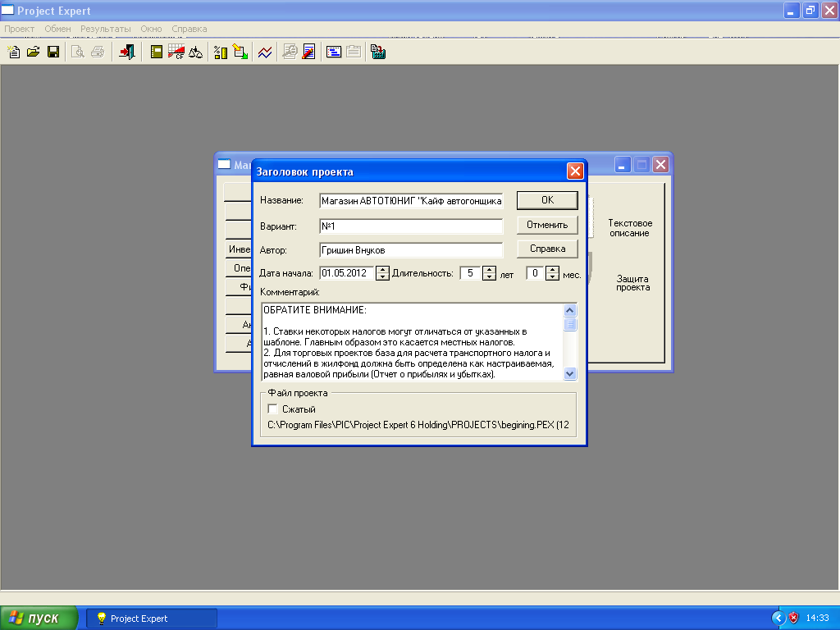The width and height of the screenshot is (840, 630).
Task: Click the percent and ruler toolbar icon
Action: click(x=221, y=52)
